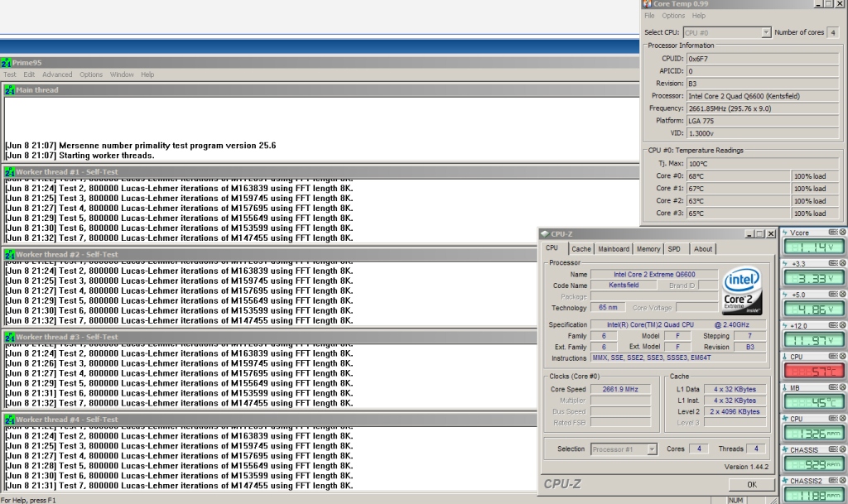The width and height of the screenshot is (848, 504).
Task: Click the CPUID field showing 0x6F7
Action: [763, 58]
